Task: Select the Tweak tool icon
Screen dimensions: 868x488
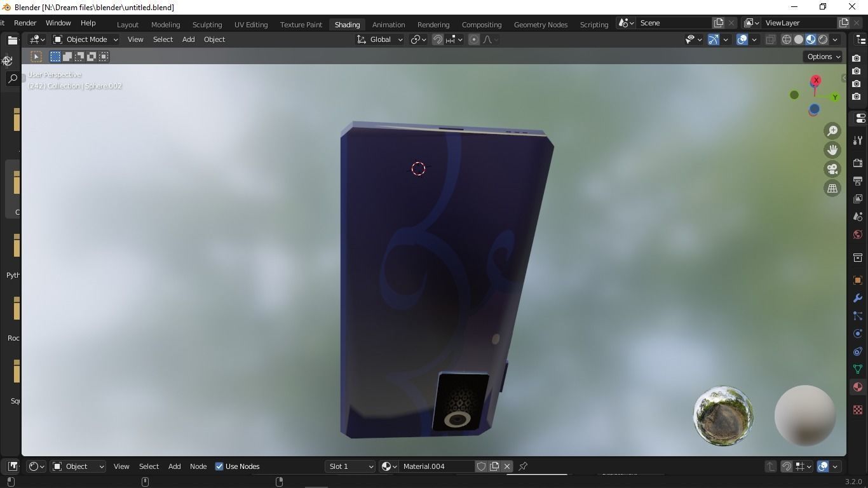Action: (x=36, y=57)
